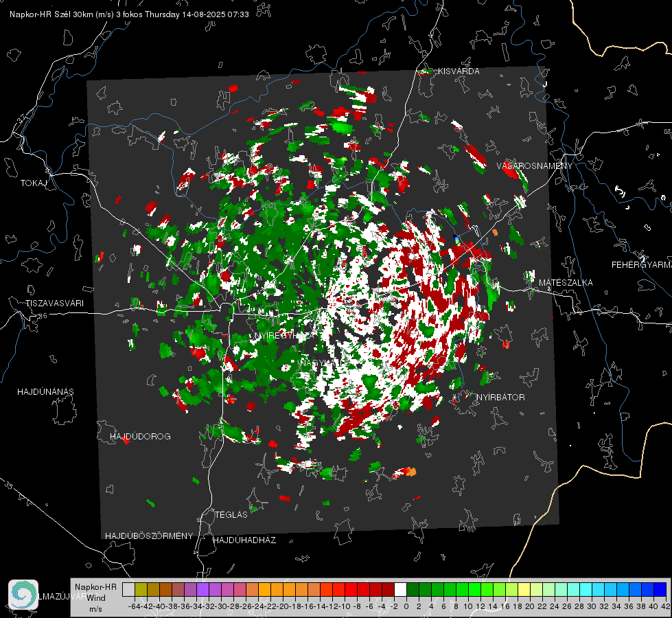
Task: Click the HAJDÚHADHÁZ town label
Action: [244, 540]
